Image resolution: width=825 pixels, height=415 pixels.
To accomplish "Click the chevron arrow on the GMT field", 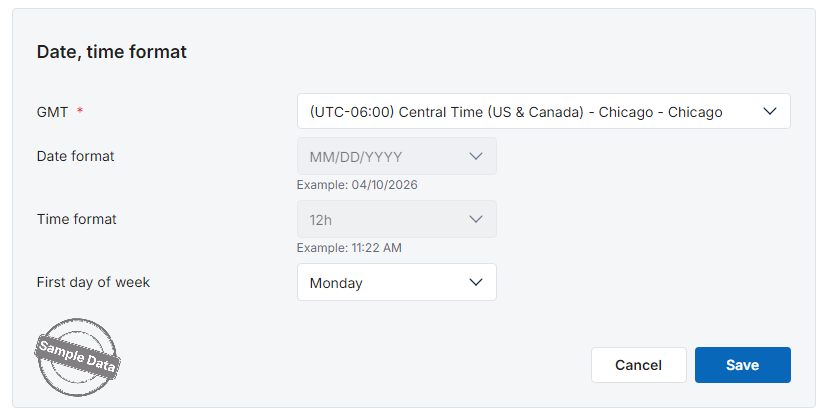I will point(770,112).
